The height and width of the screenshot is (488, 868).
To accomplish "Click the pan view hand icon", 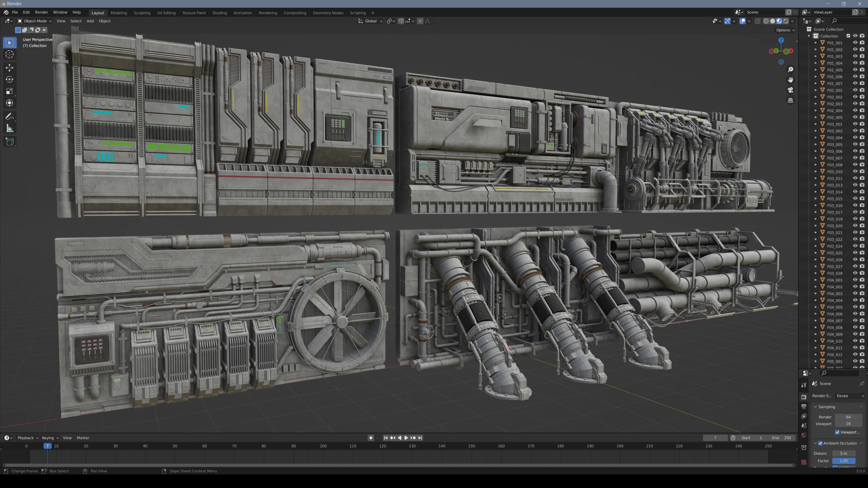I will click(x=790, y=80).
